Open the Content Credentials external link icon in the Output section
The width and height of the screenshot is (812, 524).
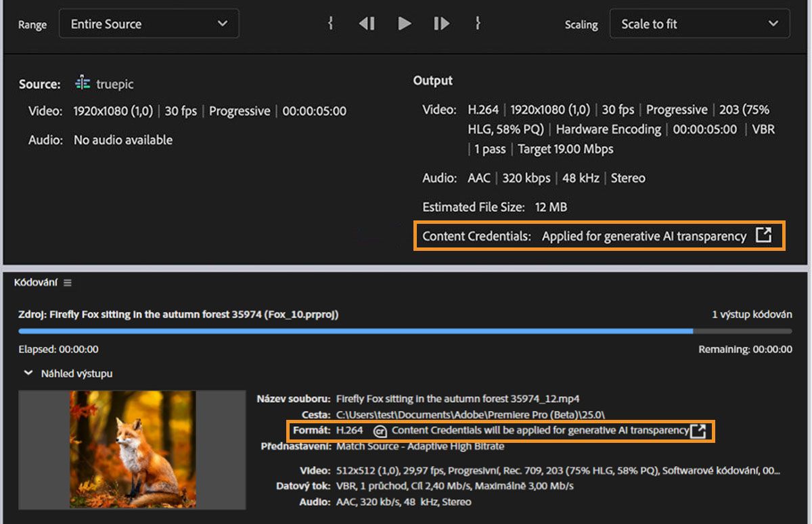pyautogui.click(x=763, y=235)
